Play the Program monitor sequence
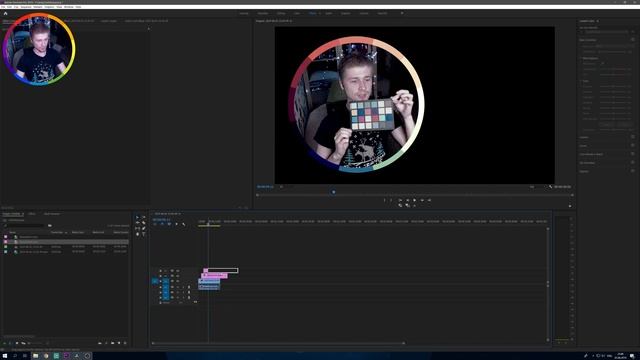The image size is (640, 360). click(414, 200)
